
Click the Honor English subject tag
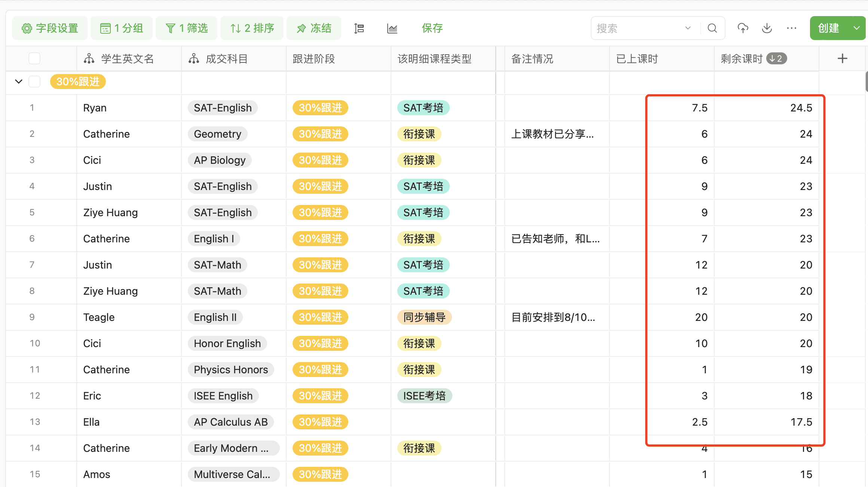coord(227,343)
